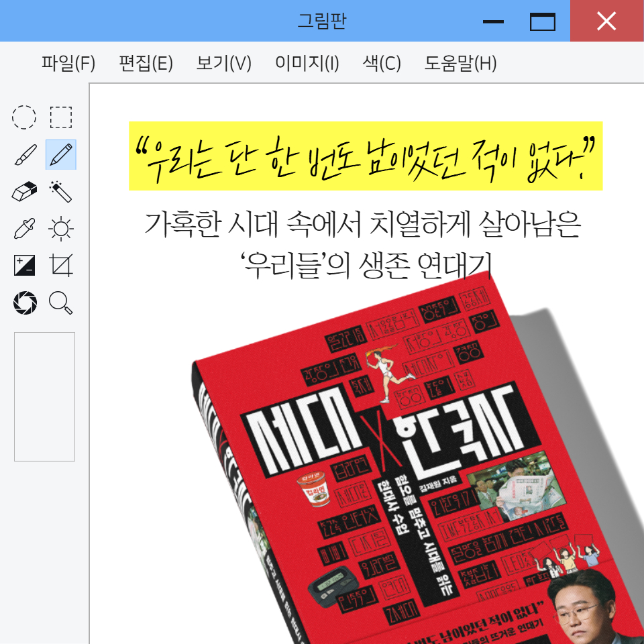The height and width of the screenshot is (644, 644).
Task: Click text '‘우리들’의 생존 연대기'
Action: click(366, 265)
